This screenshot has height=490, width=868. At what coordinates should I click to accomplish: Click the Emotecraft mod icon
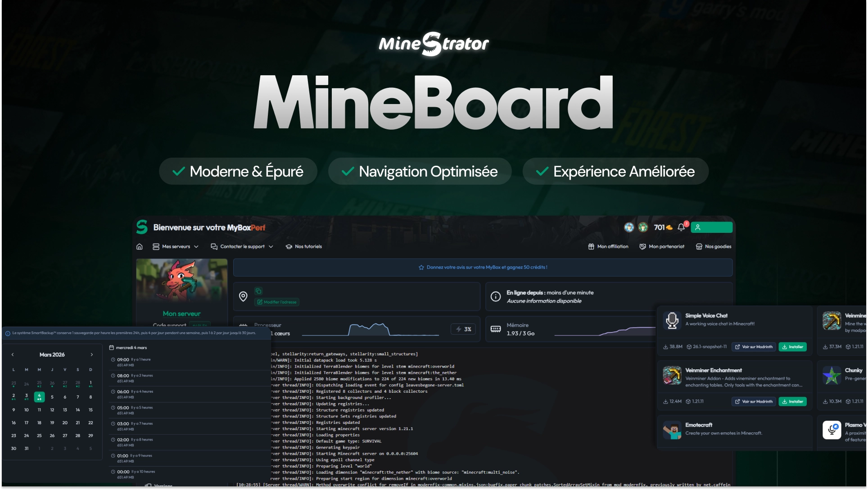[x=672, y=430]
